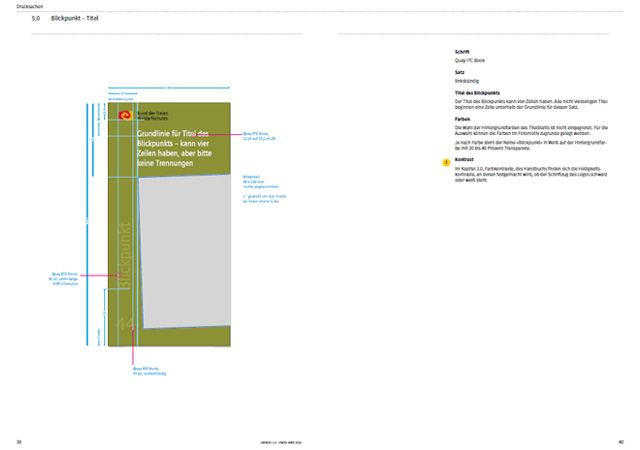Click the 'Schrift' heading

(x=462, y=52)
